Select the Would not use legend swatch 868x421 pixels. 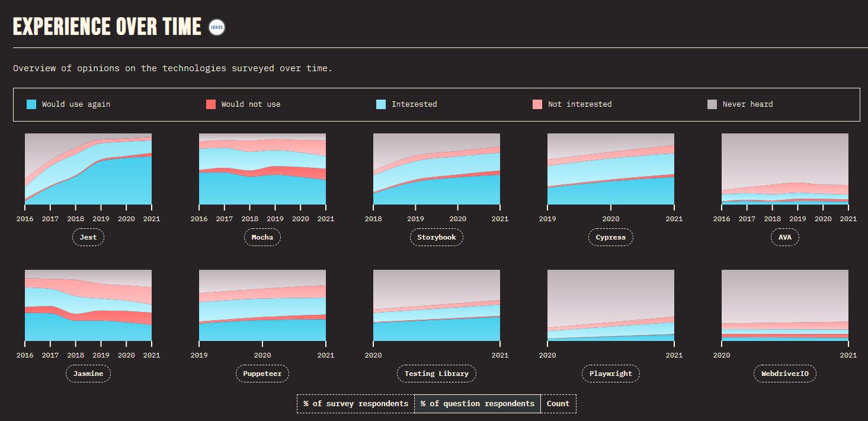pyautogui.click(x=211, y=104)
